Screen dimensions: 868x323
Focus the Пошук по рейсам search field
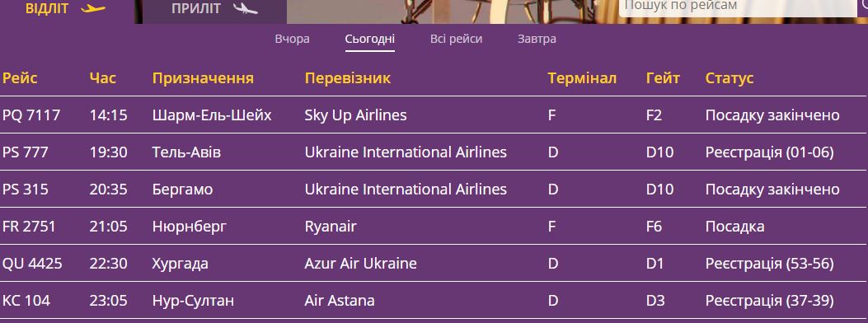(x=736, y=7)
